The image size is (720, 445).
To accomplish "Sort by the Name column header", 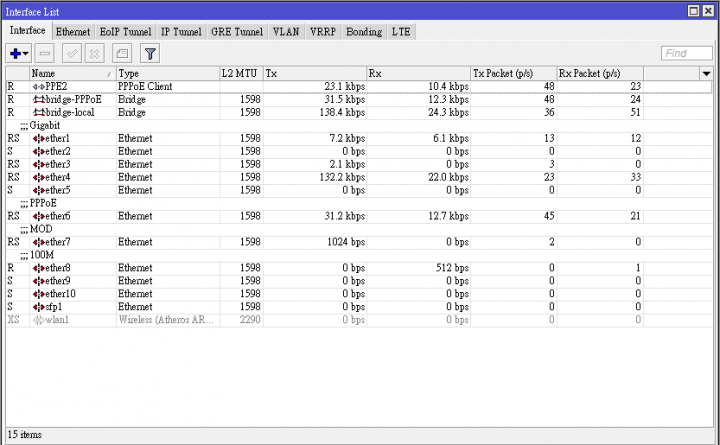I will (x=73, y=73).
